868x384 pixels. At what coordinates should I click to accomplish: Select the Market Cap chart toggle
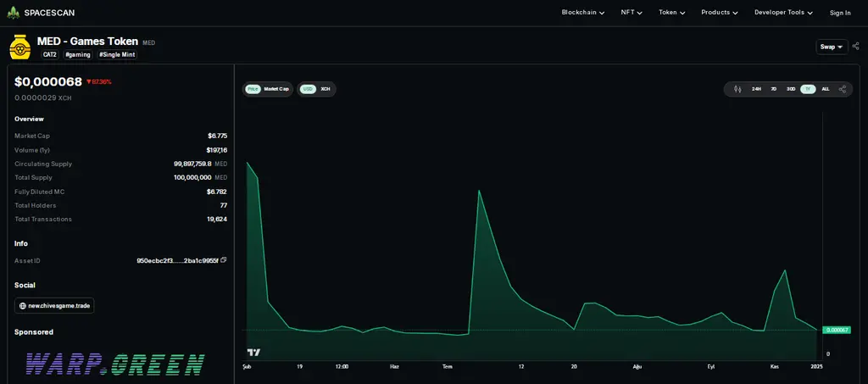(x=276, y=89)
